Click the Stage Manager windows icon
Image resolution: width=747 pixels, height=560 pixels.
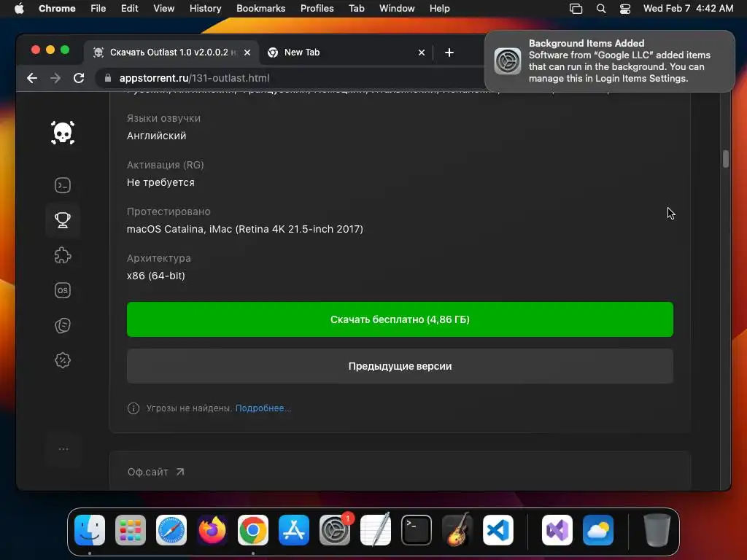(x=576, y=9)
